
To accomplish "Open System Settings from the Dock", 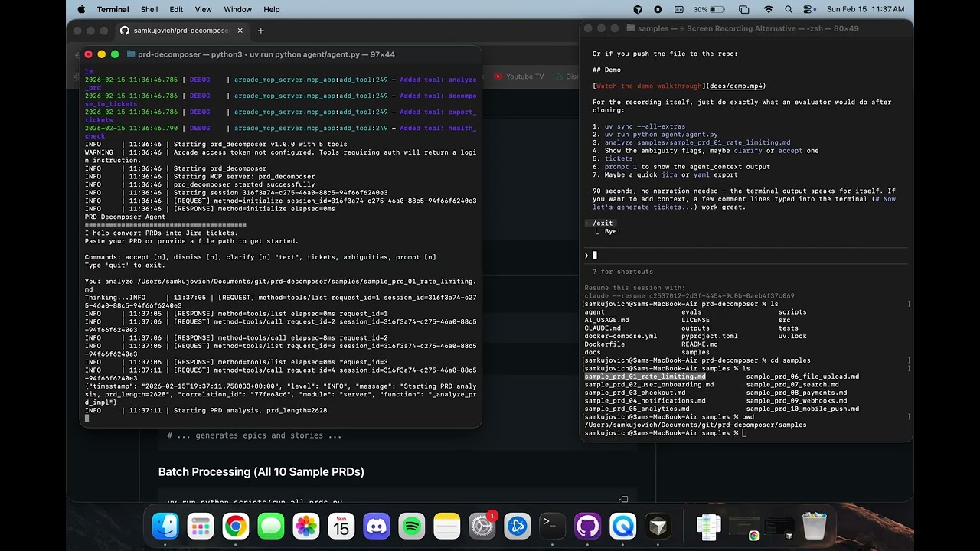I will (x=482, y=526).
